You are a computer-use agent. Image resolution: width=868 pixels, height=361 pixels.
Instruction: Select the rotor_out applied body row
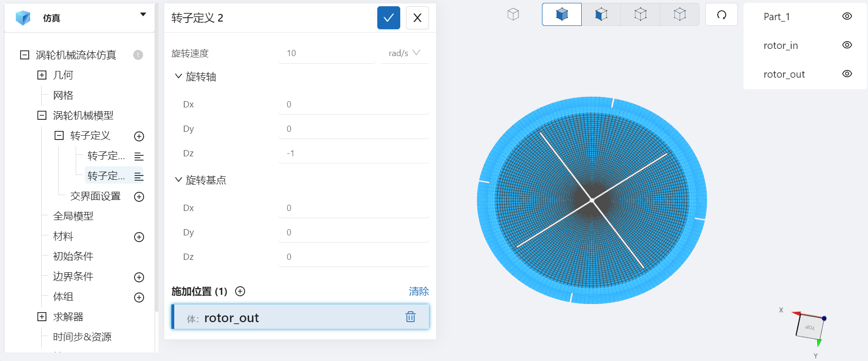click(300, 317)
